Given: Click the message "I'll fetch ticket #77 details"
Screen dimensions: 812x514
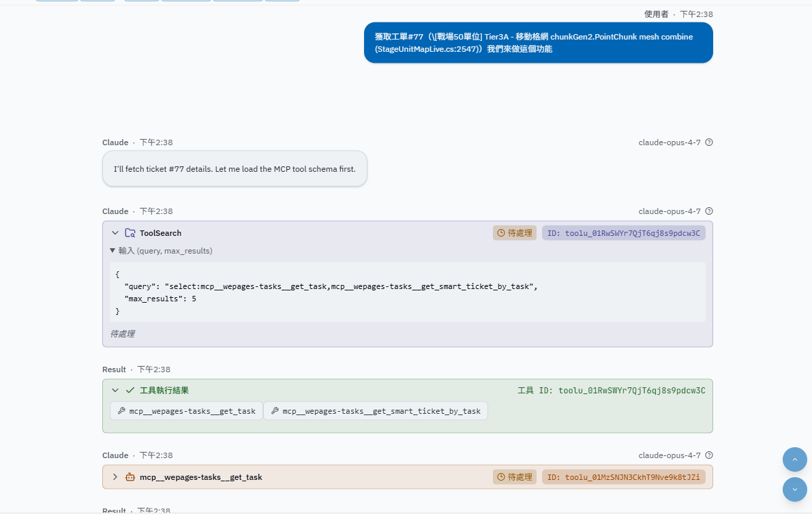Looking at the screenshot, I should coord(235,169).
